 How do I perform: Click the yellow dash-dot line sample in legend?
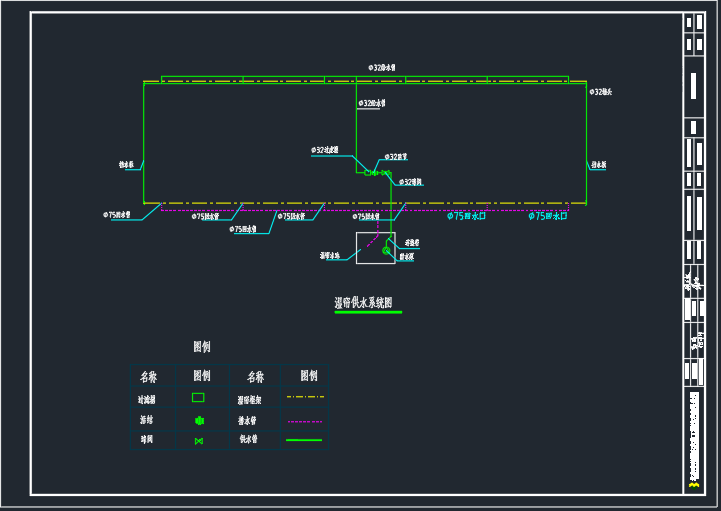click(x=304, y=398)
